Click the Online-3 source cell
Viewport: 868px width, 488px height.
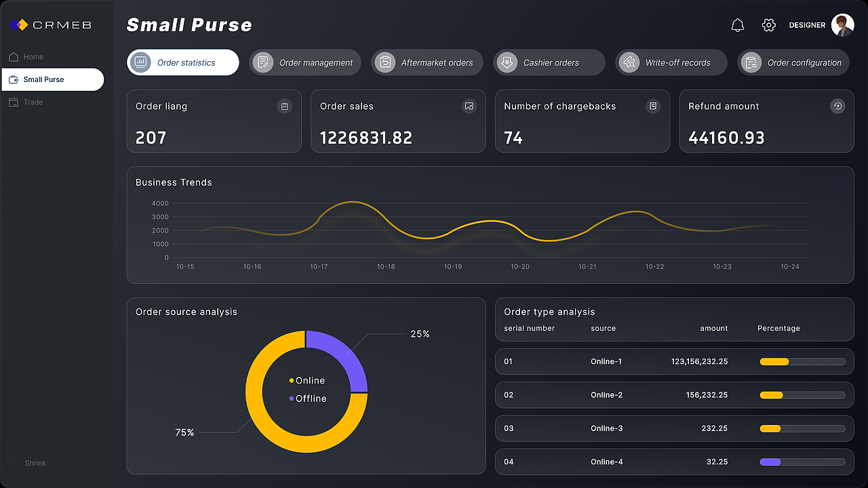click(606, 428)
